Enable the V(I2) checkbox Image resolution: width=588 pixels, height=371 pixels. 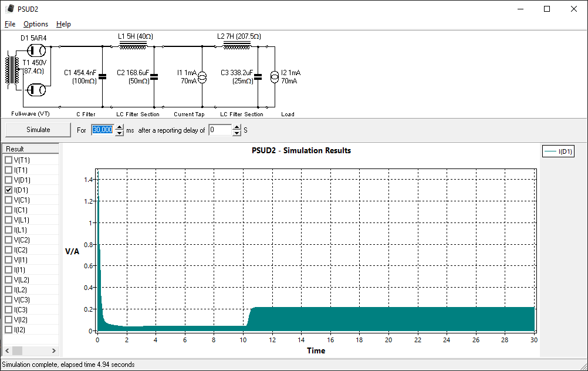click(x=8, y=319)
